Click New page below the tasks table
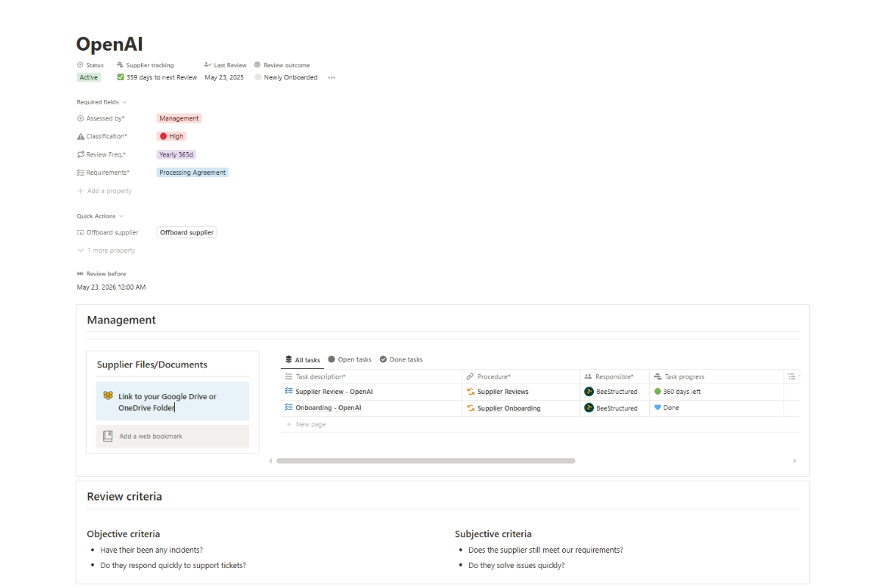This screenshot has width=882, height=588. click(306, 424)
